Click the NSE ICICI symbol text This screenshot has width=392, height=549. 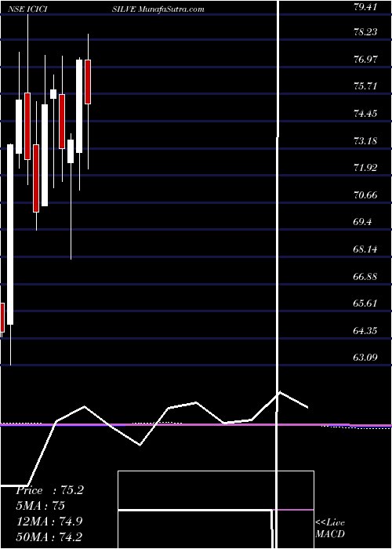click(x=27, y=9)
